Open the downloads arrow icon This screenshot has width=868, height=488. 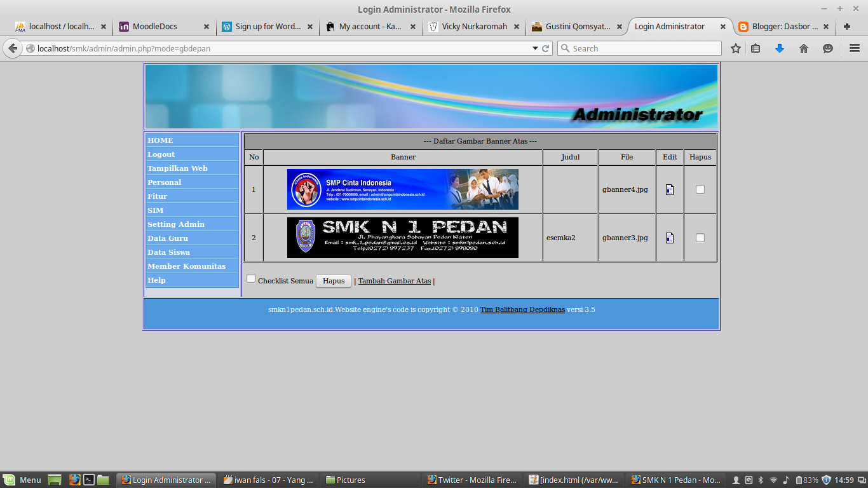point(780,48)
